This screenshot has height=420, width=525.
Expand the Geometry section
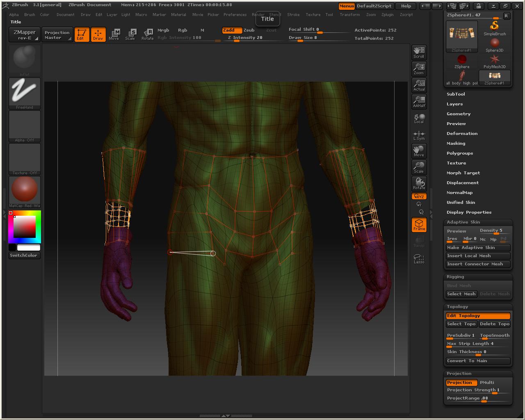(459, 114)
